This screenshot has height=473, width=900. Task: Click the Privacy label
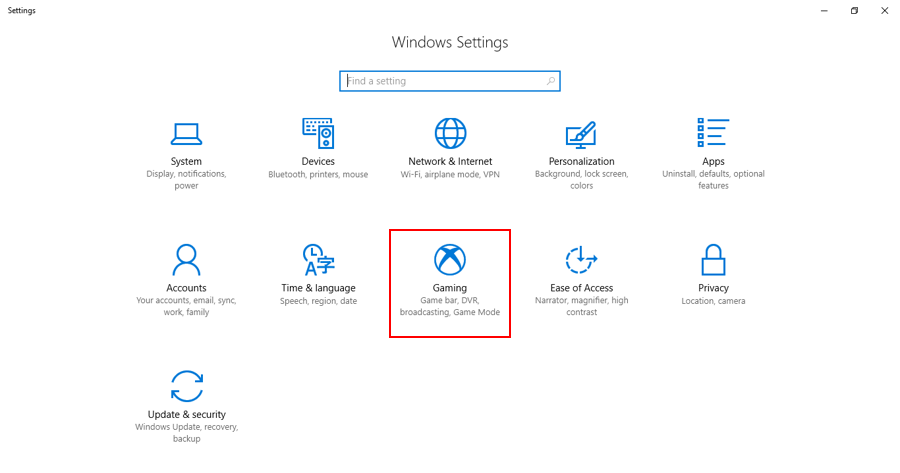point(713,288)
